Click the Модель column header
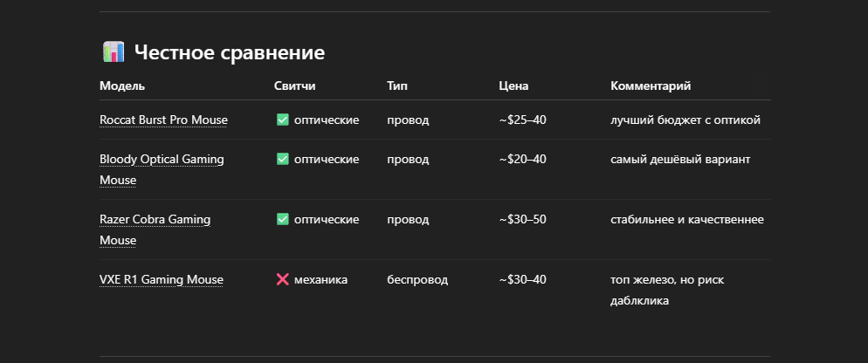 (122, 86)
